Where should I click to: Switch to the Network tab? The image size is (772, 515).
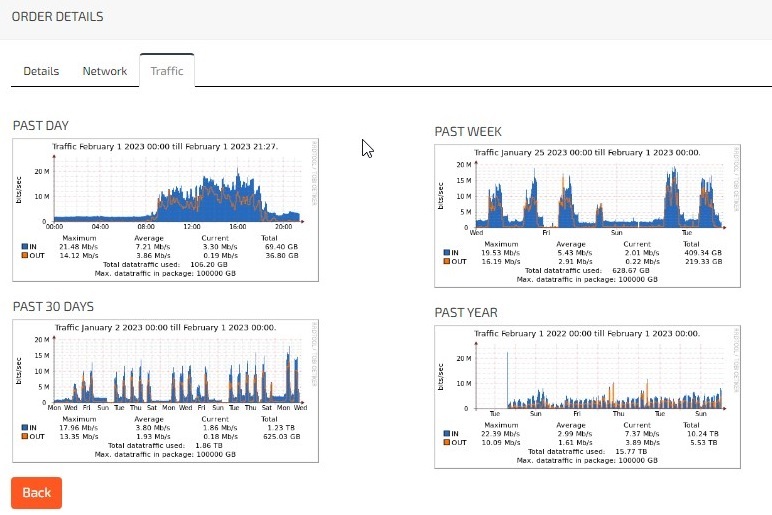coord(104,71)
